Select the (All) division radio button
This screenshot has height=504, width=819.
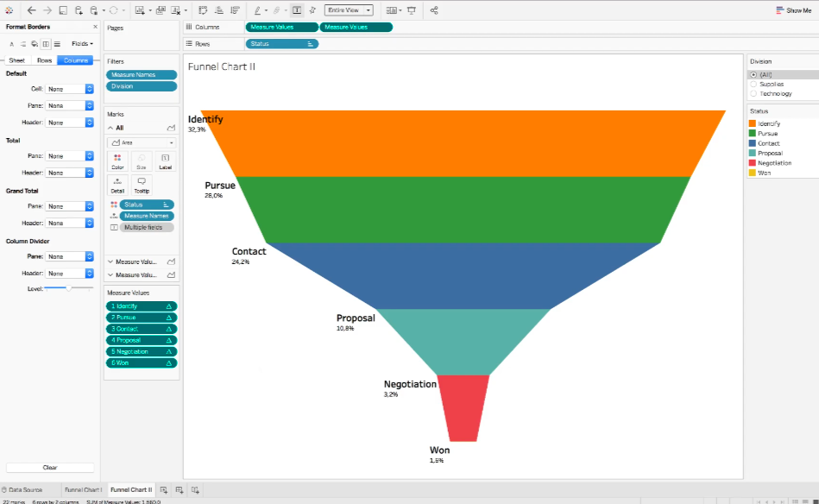tap(753, 75)
